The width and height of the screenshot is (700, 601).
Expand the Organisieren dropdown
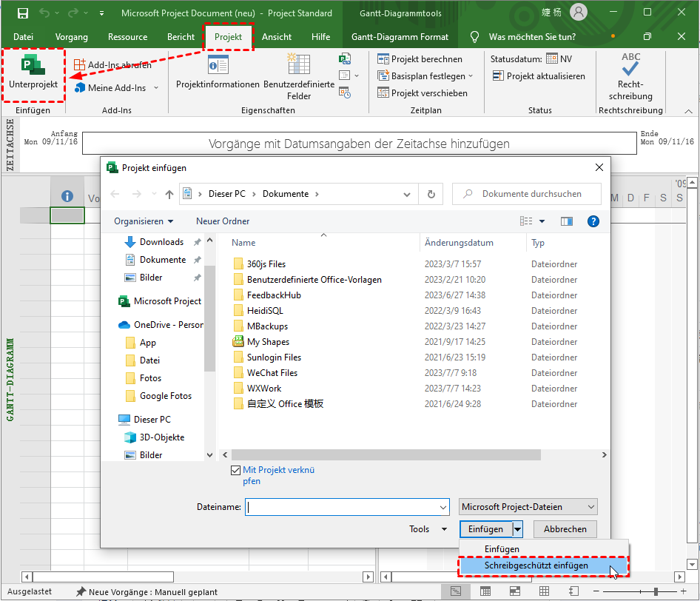pos(144,221)
